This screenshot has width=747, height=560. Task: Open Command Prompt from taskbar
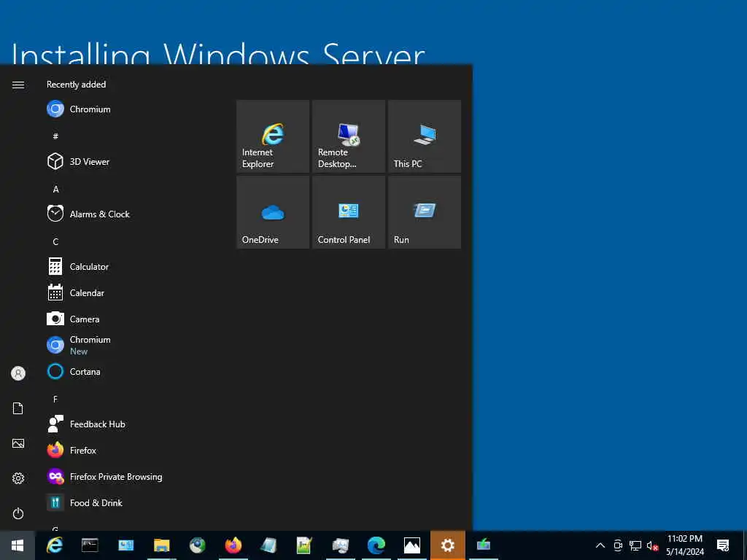[90, 545]
